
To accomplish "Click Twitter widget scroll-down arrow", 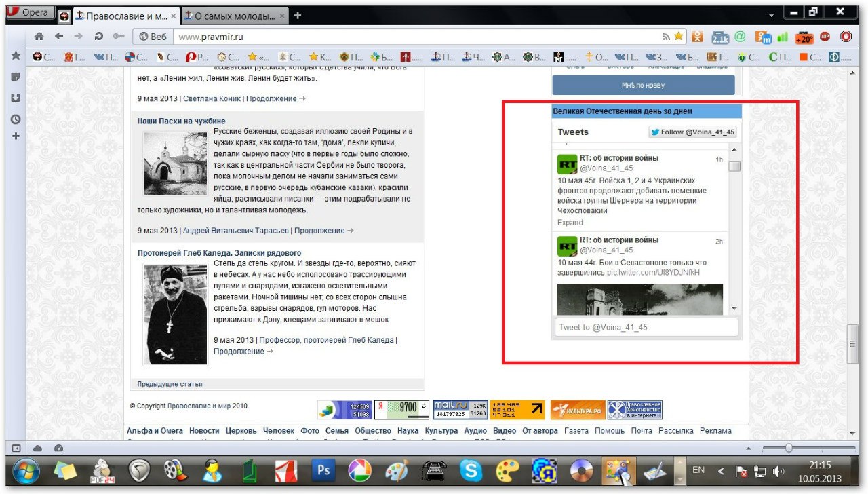I will [734, 309].
